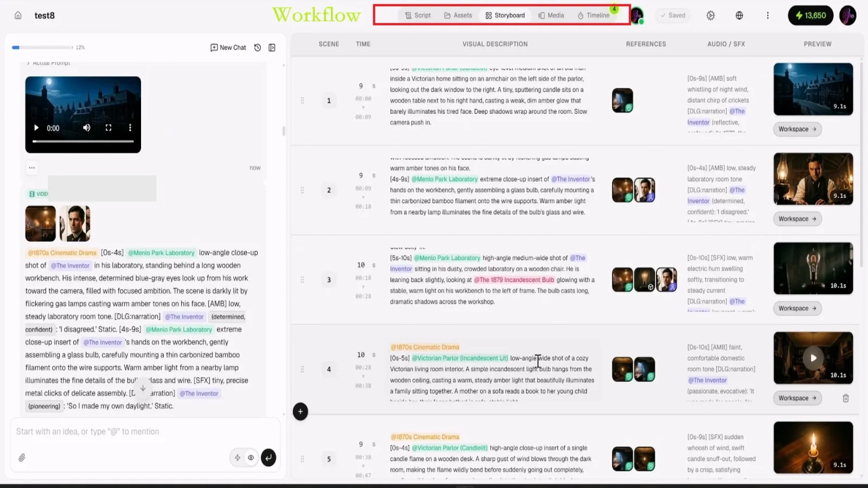Click the Inventor portrait thumbnail in chat
The height and width of the screenshot is (488, 868).
75,223
